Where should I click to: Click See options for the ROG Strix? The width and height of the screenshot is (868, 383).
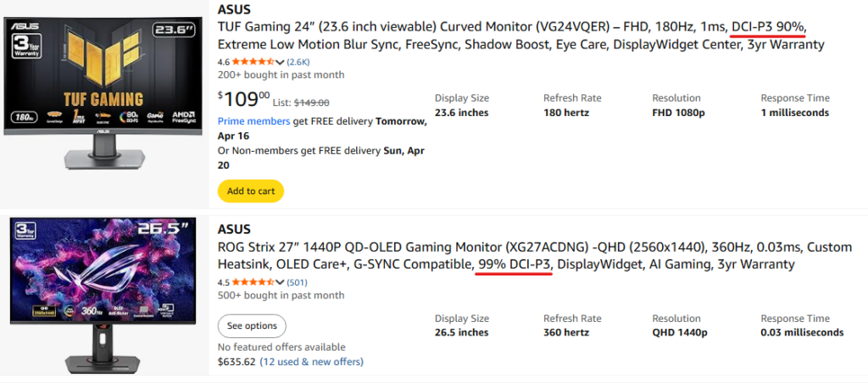(252, 326)
